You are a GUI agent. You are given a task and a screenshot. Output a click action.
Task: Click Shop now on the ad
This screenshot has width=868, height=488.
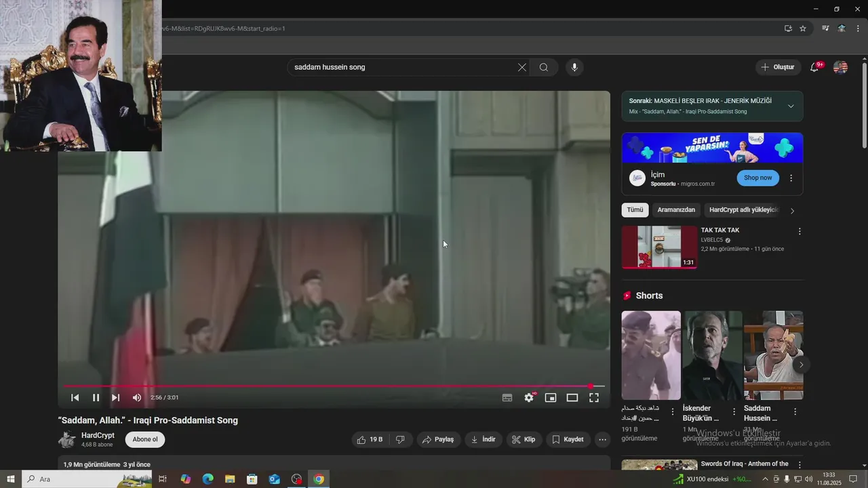[x=757, y=178]
